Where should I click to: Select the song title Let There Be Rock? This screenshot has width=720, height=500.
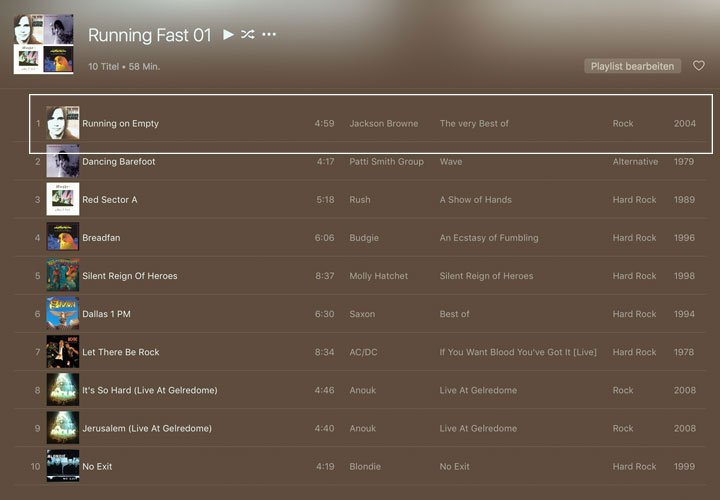pos(121,352)
